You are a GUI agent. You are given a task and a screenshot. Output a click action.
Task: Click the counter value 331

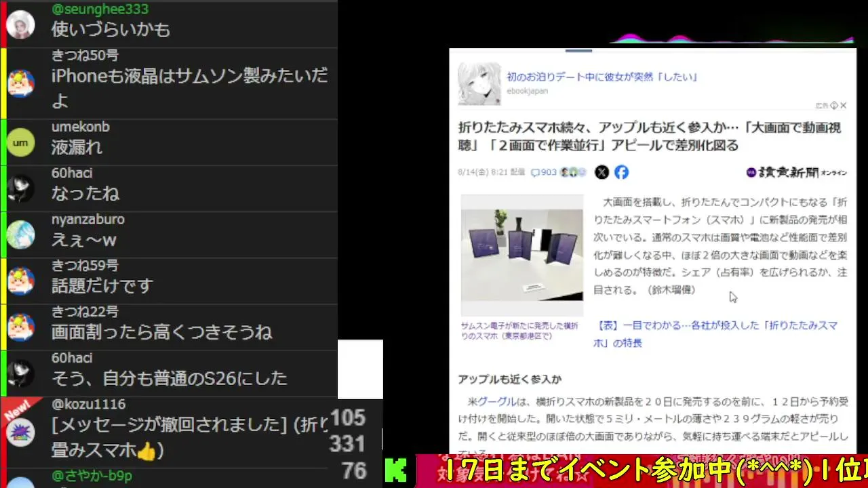(347, 444)
